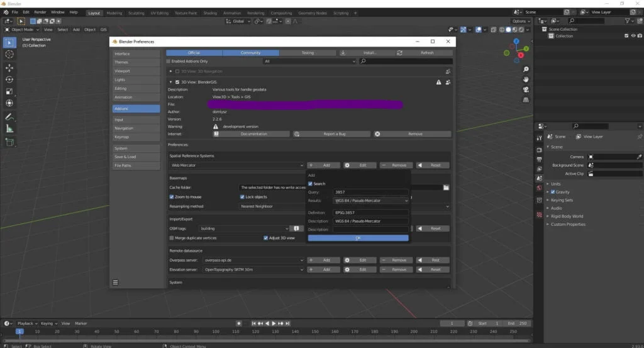Image resolution: width=644 pixels, height=348 pixels.
Task: Open the Resampling method dropdown
Action: pos(344,206)
